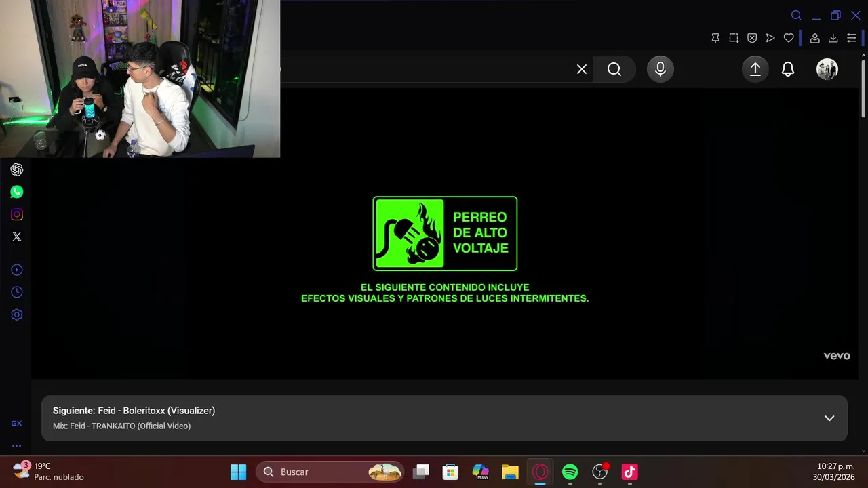Open OBS Studio from the taskbar
868x488 pixels.
600,472
